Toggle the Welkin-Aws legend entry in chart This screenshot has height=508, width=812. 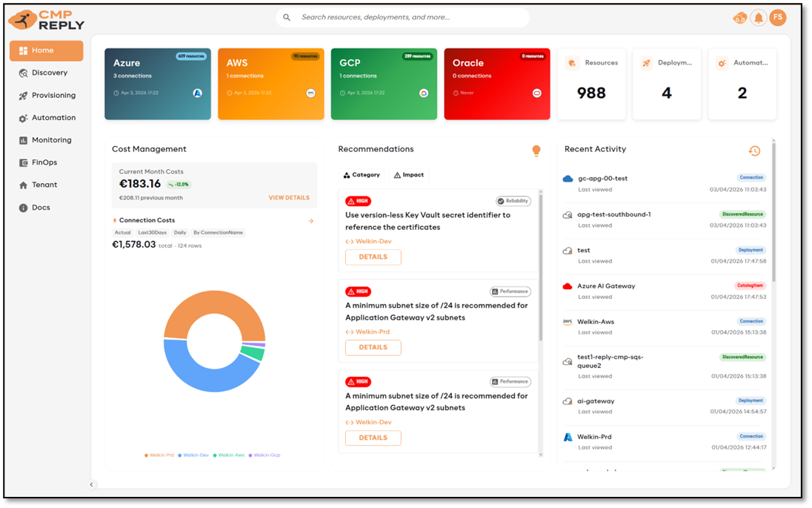[x=228, y=455]
